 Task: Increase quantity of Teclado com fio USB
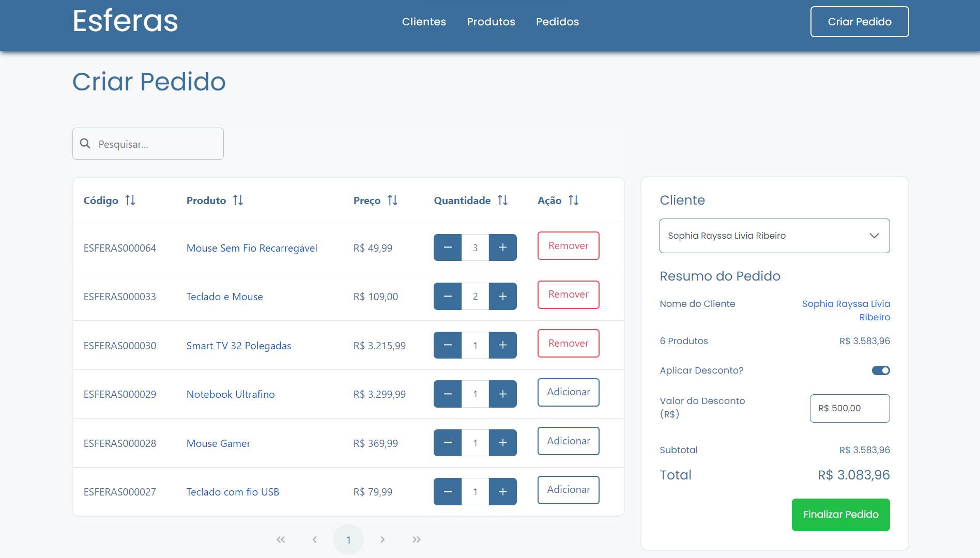point(503,491)
